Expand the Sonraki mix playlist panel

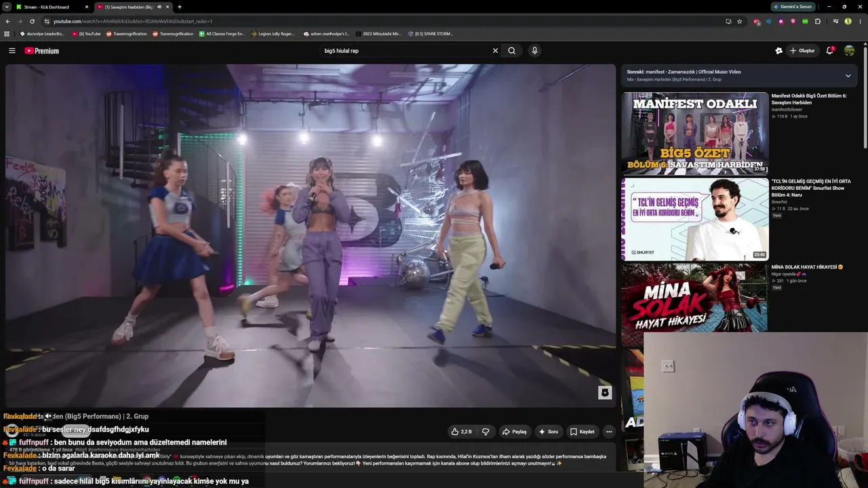(x=848, y=75)
